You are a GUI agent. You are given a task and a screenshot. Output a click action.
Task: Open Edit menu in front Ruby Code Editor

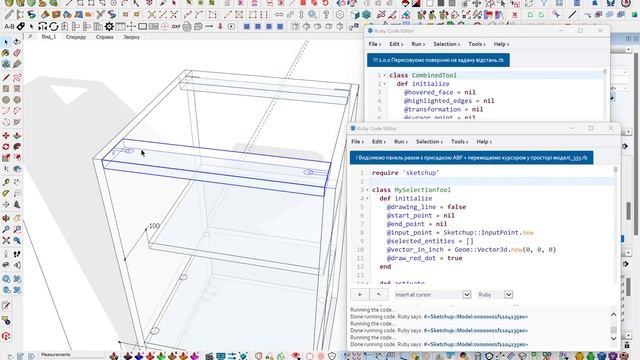click(378, 142)
